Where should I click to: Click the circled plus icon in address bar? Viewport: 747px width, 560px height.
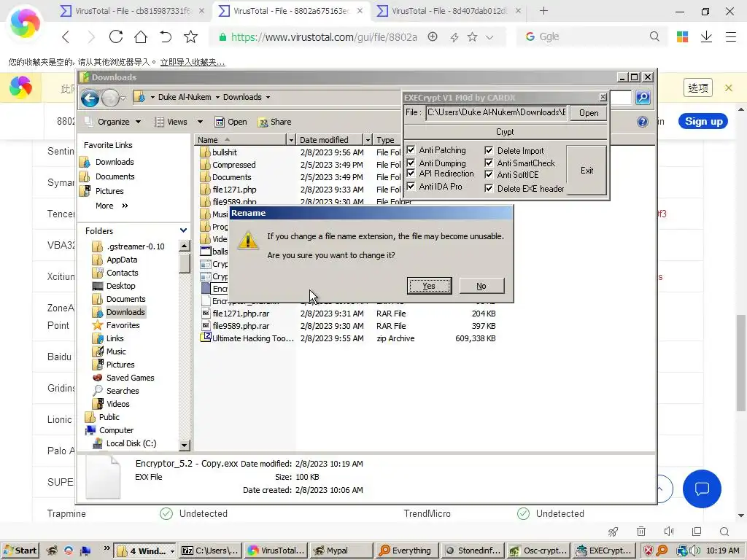tap(433, 36)
